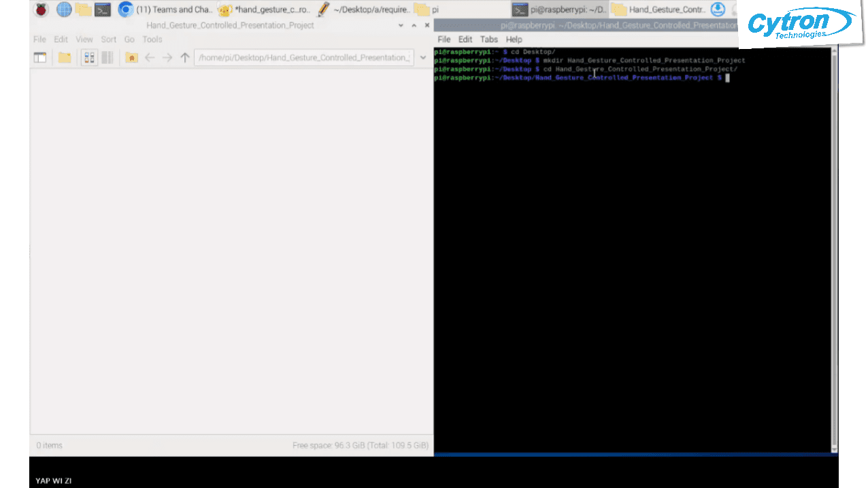The height and width of the screenshot is (488, 868).
Task: Open the terminal Tabs menu
Action: [x=488, y=39]
